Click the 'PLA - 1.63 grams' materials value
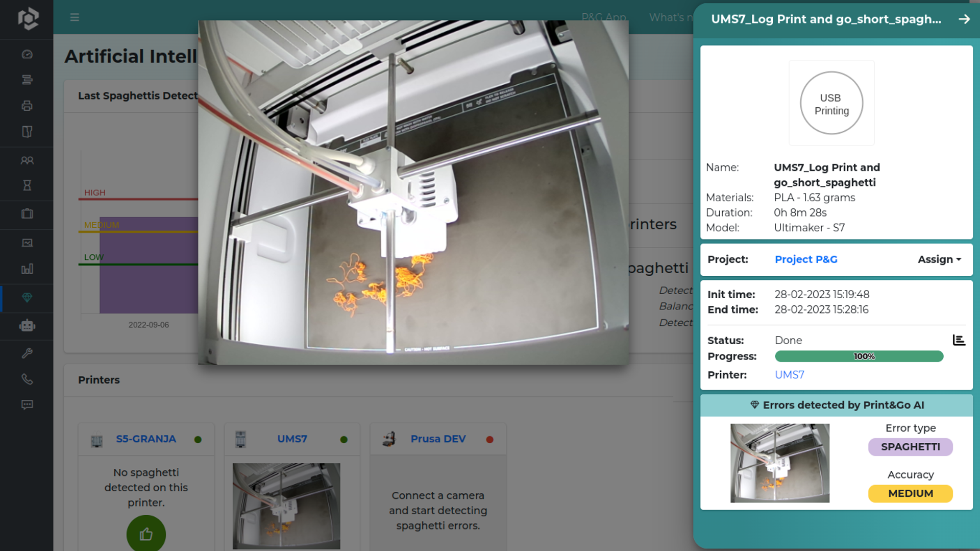 click(x=814, y=198)
